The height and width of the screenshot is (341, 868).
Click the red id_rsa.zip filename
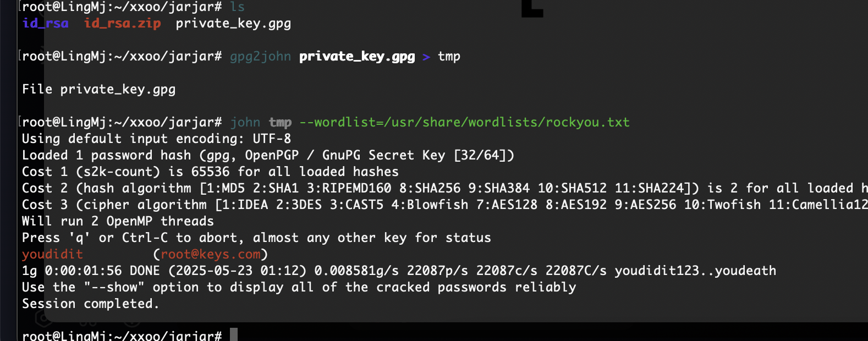(122, 24)
